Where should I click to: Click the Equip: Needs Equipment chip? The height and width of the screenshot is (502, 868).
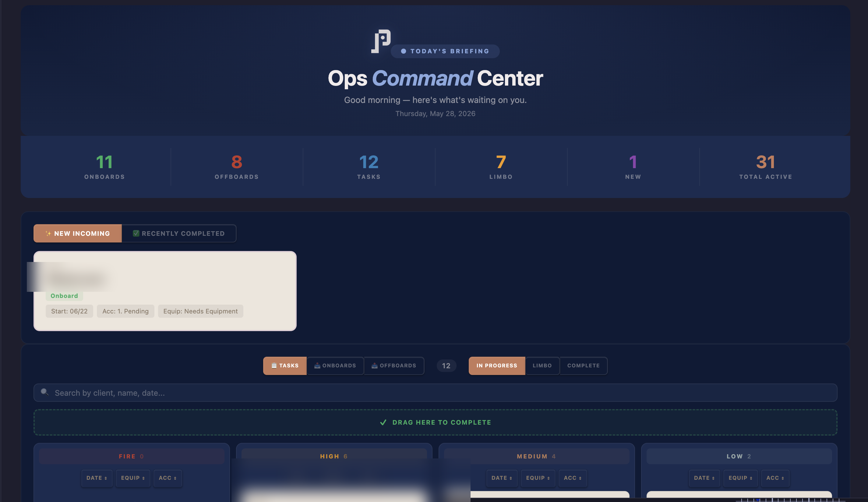click(x=200, y=311)
